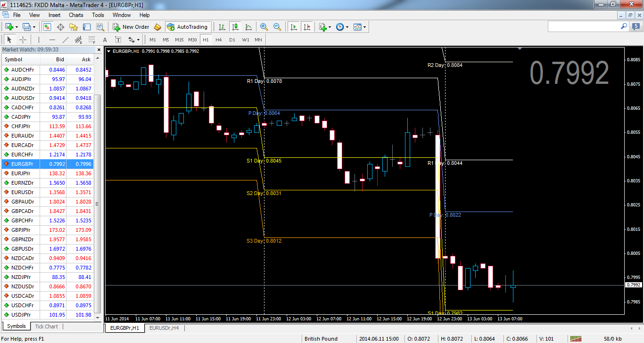The height and width of the screenshot is (343, 644).
Task: Toggle the Market Watch panel button
Action: pos(47,27)
